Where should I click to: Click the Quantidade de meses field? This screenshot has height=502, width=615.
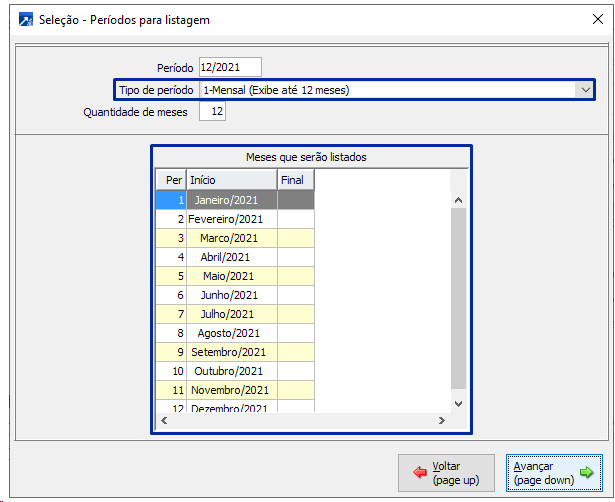click(x=212, y=112)
